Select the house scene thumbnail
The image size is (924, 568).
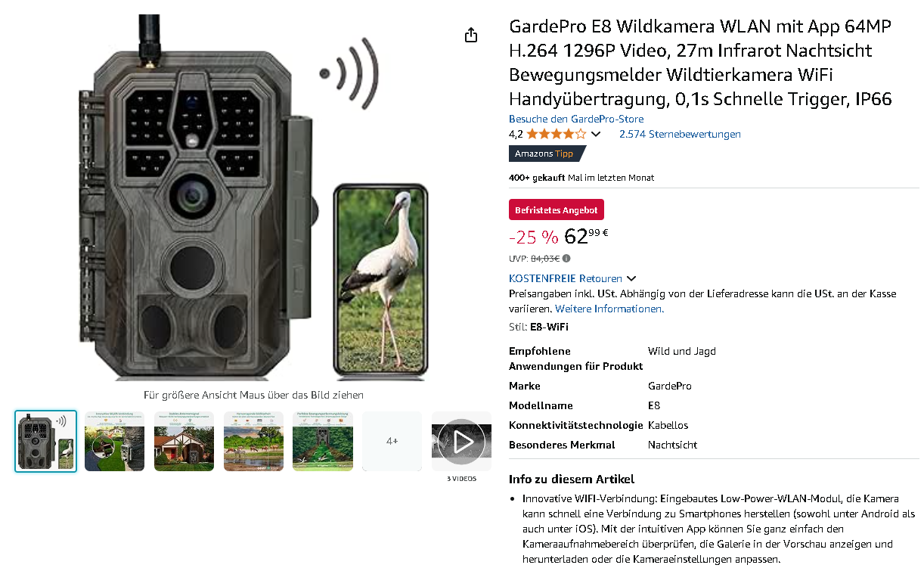tap(184, 441)
